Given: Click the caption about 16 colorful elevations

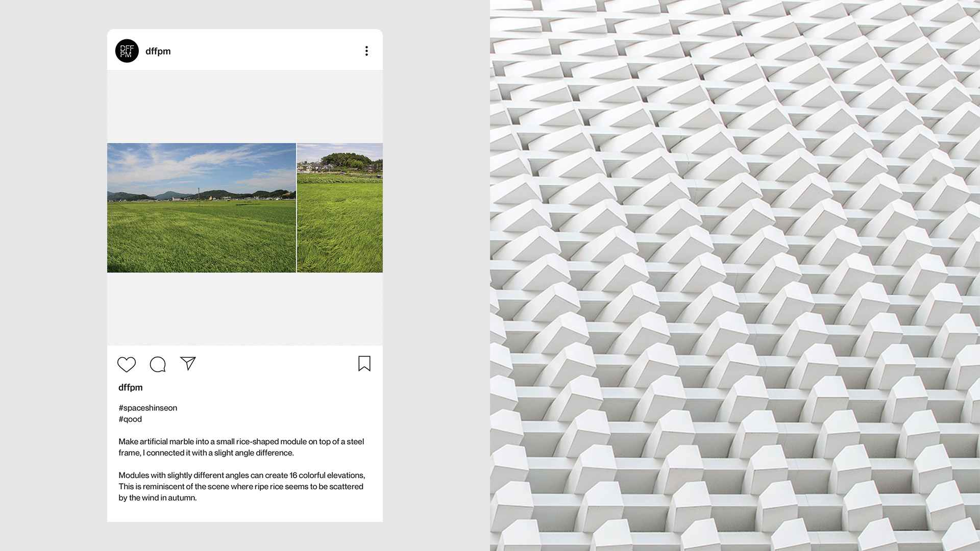Looking at the screenshot, I should (242, 486).
